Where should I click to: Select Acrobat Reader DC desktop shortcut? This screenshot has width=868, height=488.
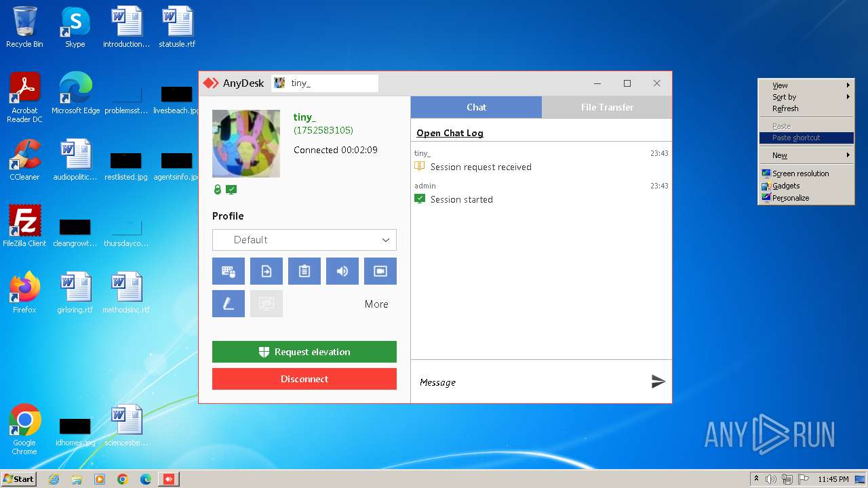point(24,97)
